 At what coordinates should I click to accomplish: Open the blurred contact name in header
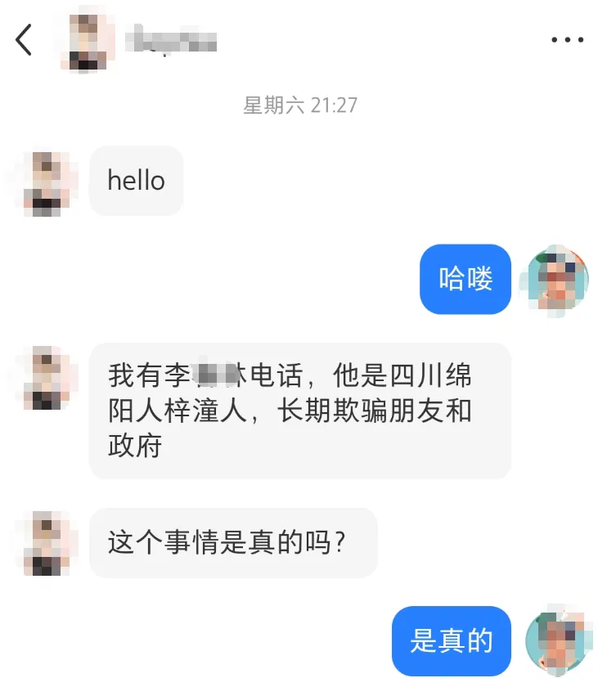pyautogui.click(x=171, y=41)
